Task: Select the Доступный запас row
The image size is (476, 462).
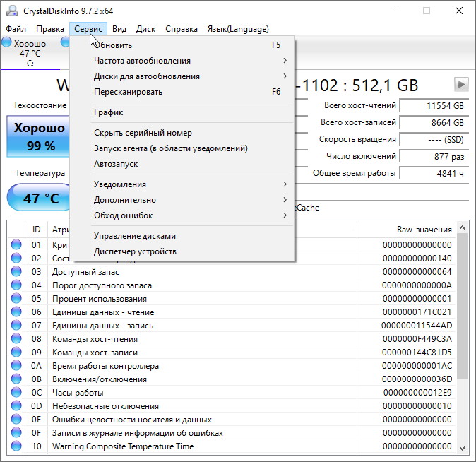Action: [232, 271]
